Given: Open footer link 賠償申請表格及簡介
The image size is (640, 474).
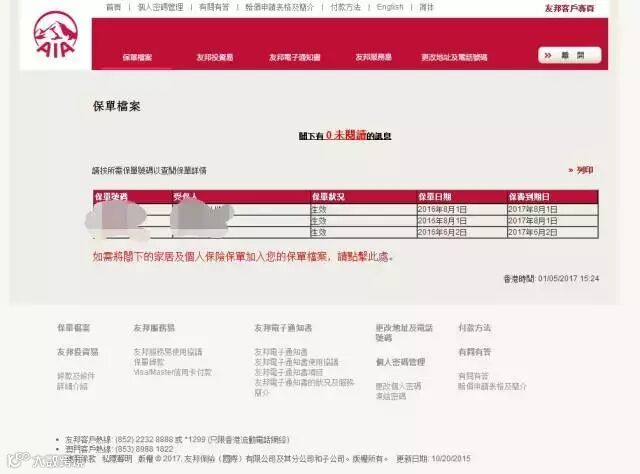Looking at the screenshot, I should [492, 386].
